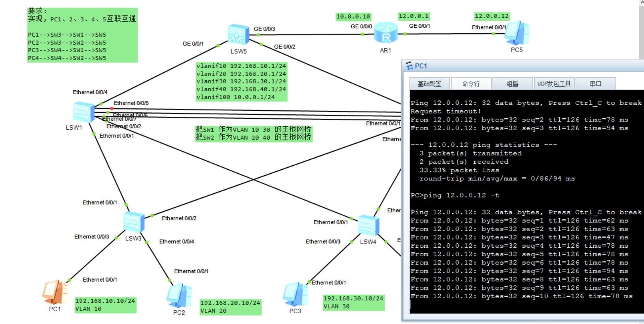Screen dimensions: 644x324
Task: Click the Ethernet 0/0/3 label near LSW4
Action: 323,242
